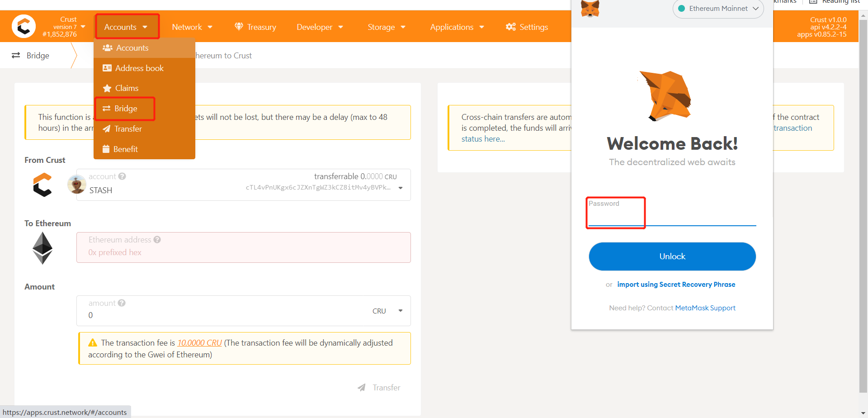Click the Transfer paper plane icon in dropdown
The width and height of the screenshot is (868, 418).
point(107,129)
